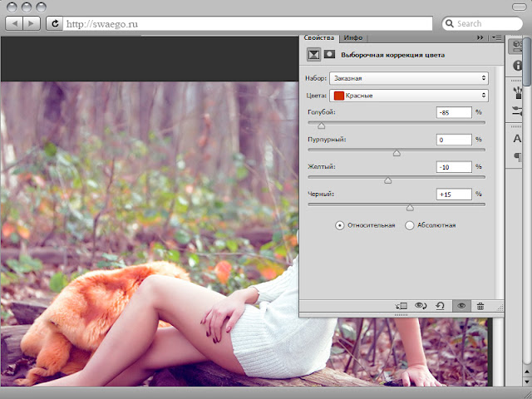Viewport: 532px width, 399px height.
Task: Click the Голубой label text
Action: [322, 112]
